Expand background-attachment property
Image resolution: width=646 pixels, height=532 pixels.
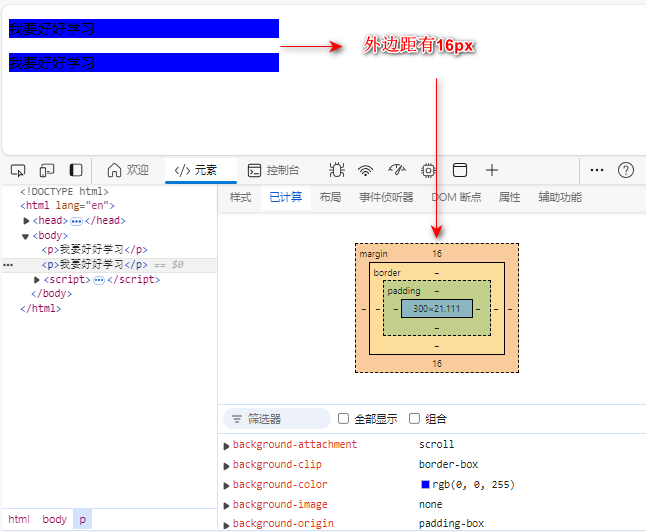(226, 446)
